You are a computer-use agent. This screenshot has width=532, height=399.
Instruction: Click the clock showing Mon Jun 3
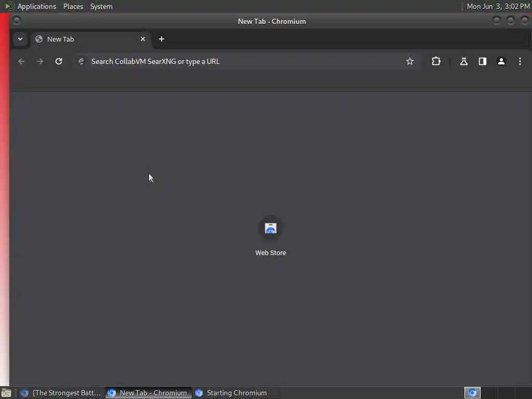pos(498,6)
